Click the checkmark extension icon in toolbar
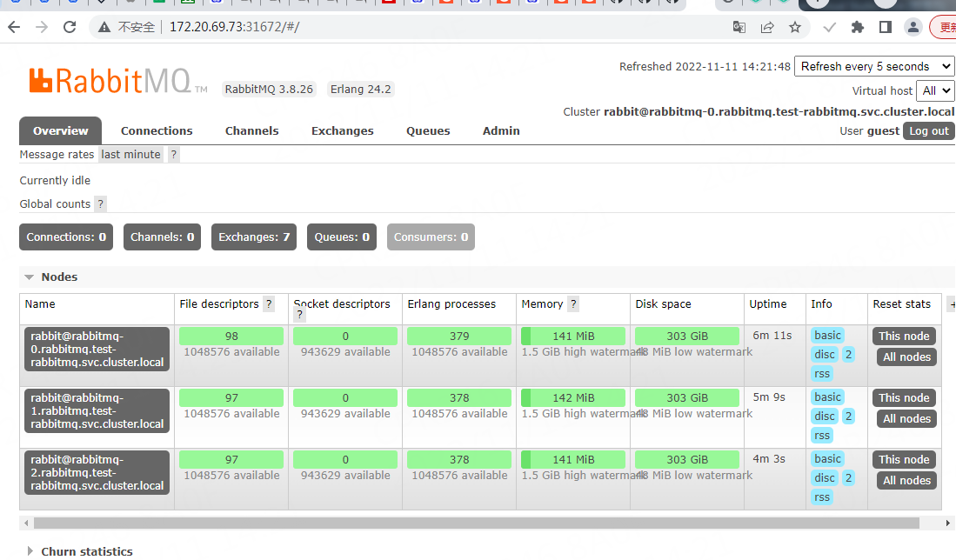 (x=829, y=27)
